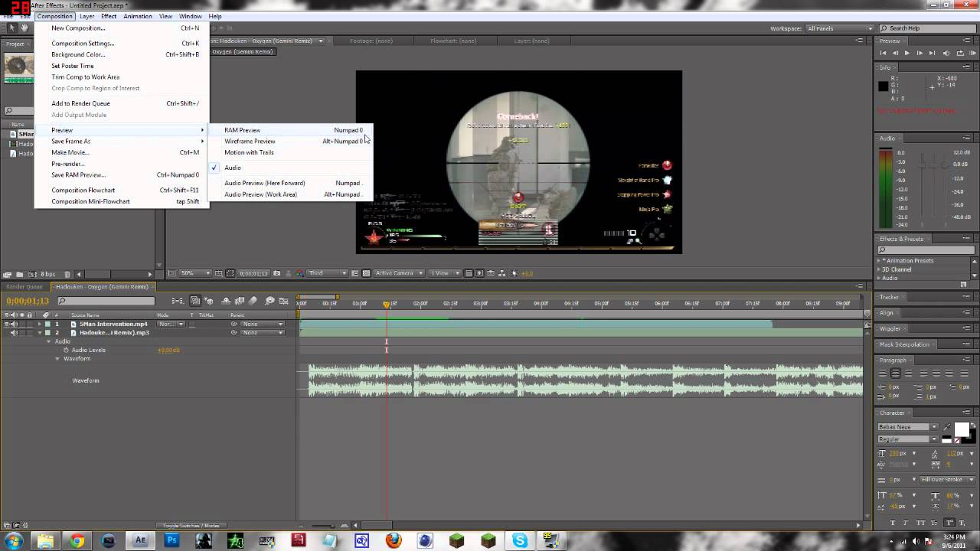Toggle the region of interest button
Viewport: 980px width, 551px height.
356,273
